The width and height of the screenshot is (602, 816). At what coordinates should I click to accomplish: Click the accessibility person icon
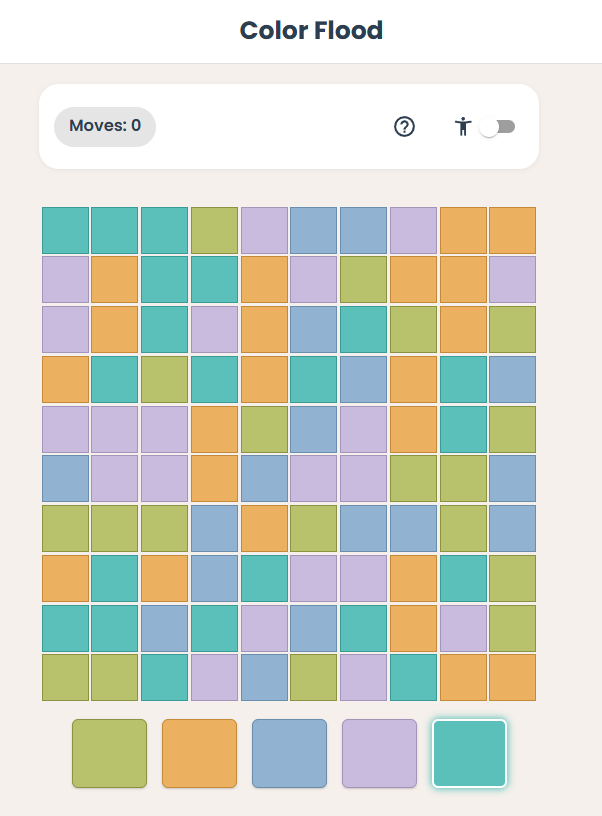click(463, 127)
